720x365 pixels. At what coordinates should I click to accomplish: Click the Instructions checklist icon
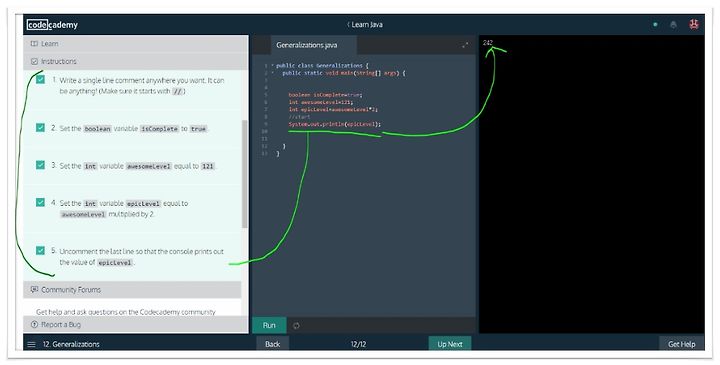[34, 62]
